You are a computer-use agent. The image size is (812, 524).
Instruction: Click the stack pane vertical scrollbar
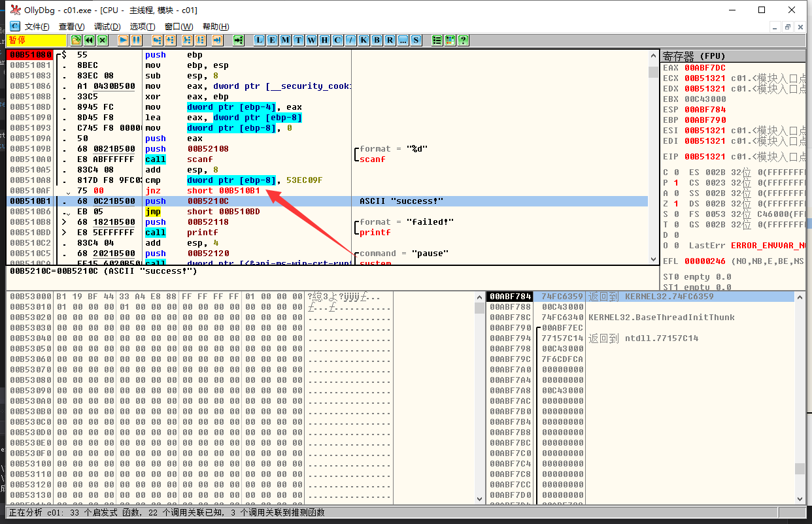[x=800, y=399]
